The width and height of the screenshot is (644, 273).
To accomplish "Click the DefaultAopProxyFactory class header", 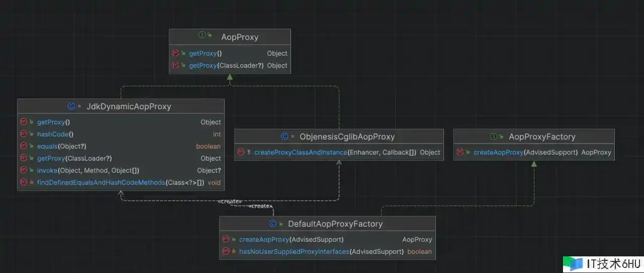I will [x=335, y=224].
